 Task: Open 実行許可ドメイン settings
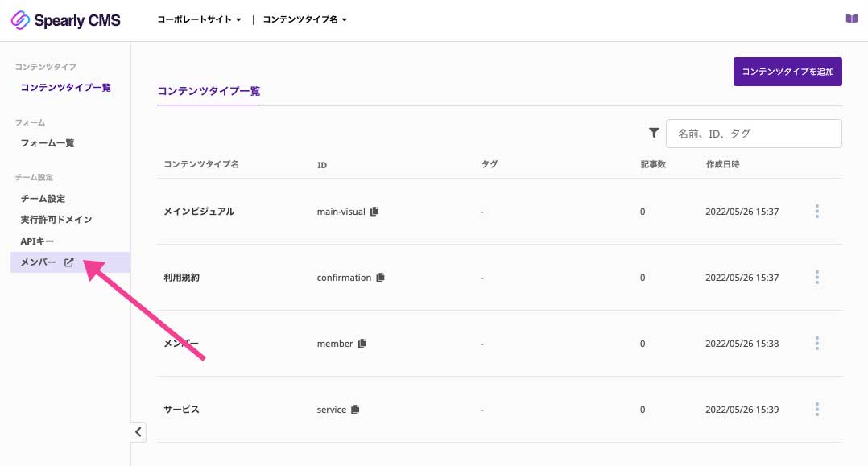56,219
